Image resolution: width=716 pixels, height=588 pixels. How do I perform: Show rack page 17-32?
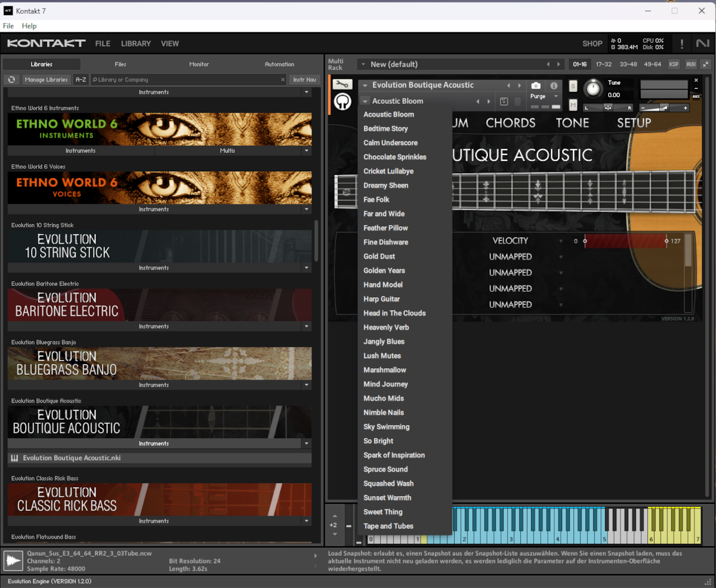coord(604,64)
